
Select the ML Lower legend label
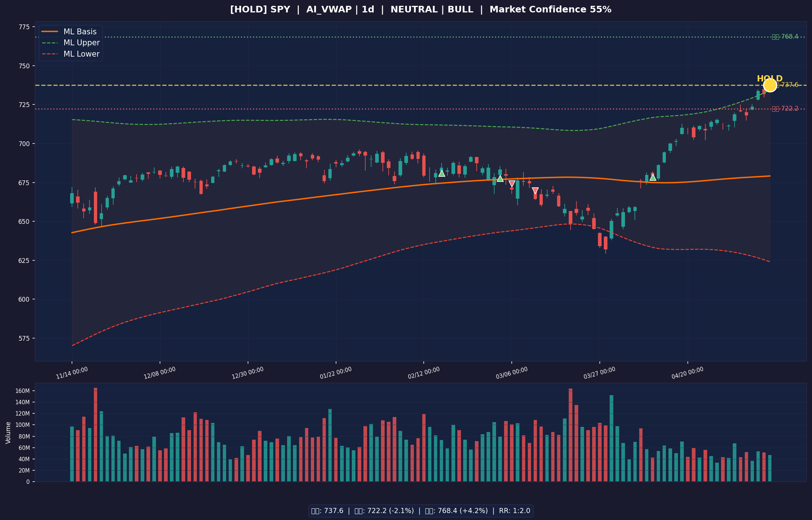(81, 54)
